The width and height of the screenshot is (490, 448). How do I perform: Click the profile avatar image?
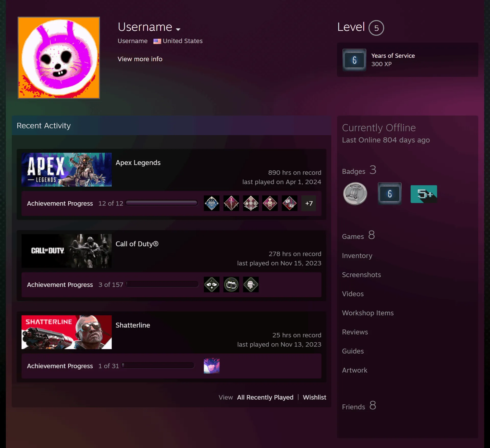59,58
